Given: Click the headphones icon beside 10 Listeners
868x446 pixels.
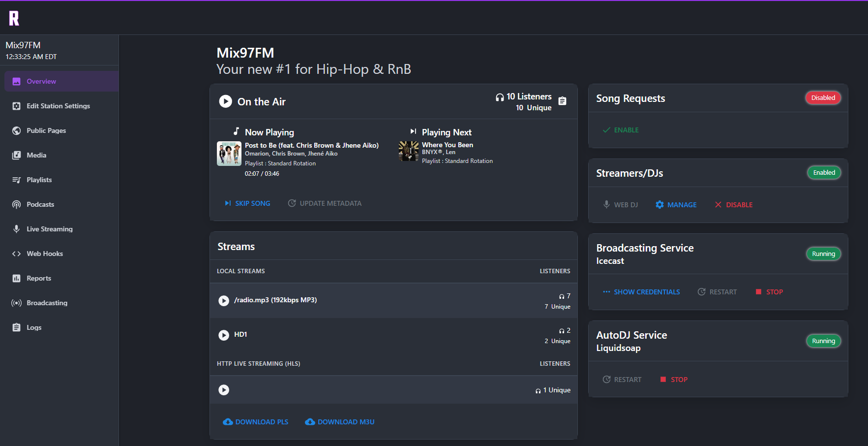Looking at the screenshot, I should pyautogui.click(x=500, y=97).
